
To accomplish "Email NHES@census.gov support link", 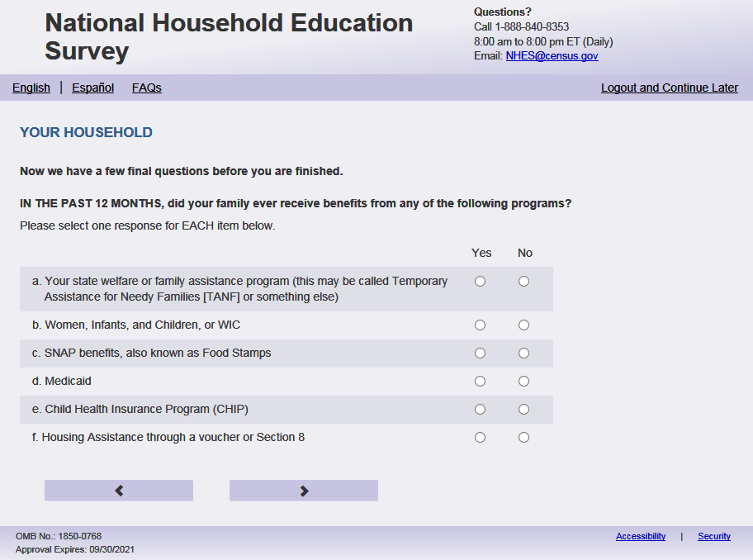I will pos(552,56).
